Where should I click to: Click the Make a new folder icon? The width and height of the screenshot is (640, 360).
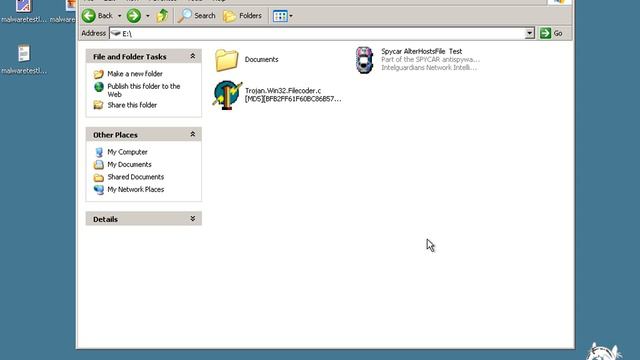[x=98, y=74]
